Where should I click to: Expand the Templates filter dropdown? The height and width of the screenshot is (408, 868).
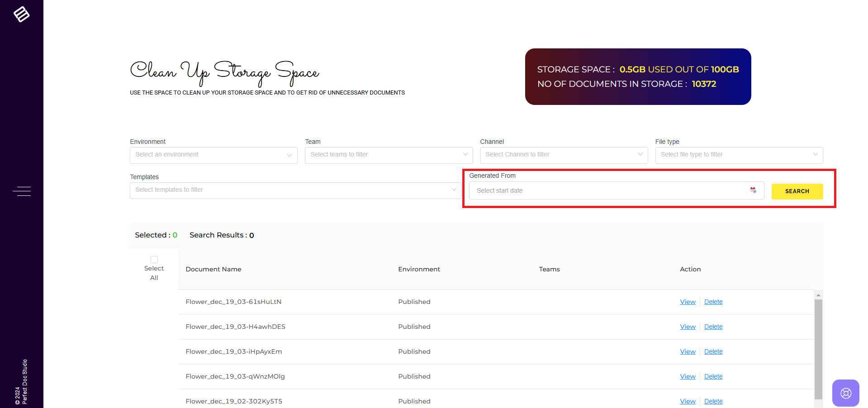[295, 190]
